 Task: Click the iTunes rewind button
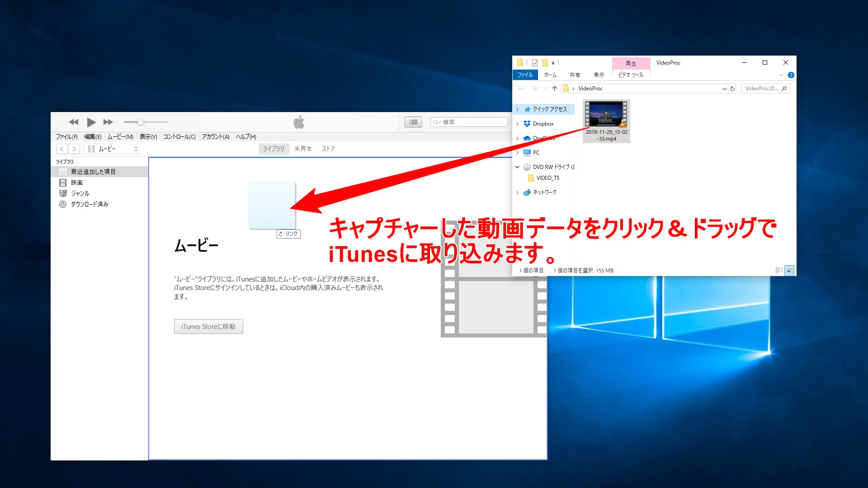74,122
